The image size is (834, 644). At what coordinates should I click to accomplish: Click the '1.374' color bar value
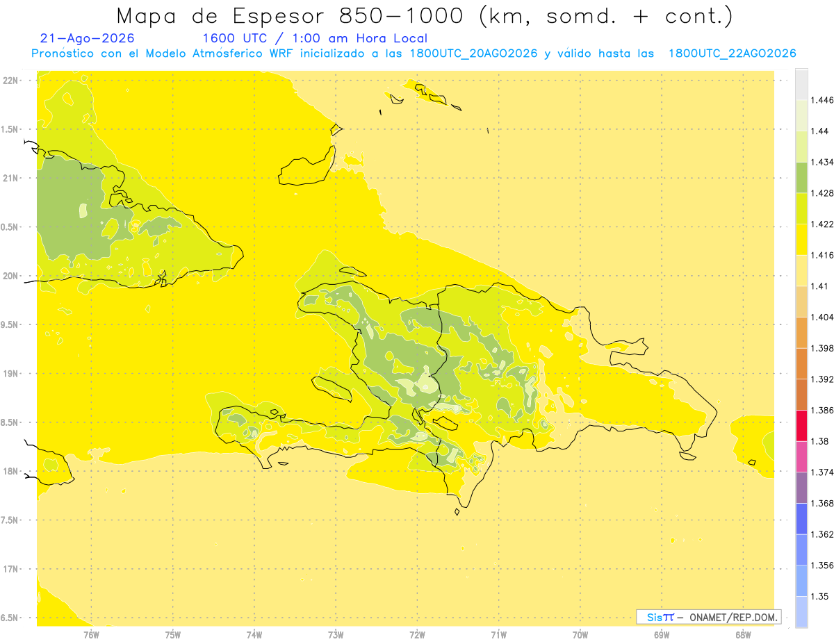(823, 472)
